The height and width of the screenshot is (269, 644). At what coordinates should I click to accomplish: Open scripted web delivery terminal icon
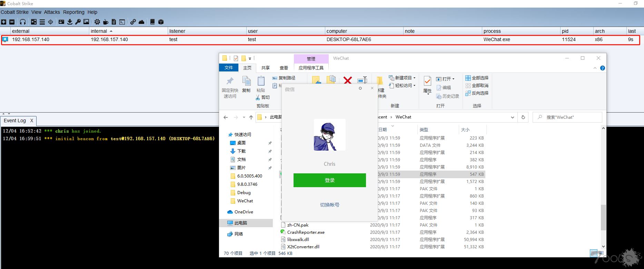tap(122, 22)
